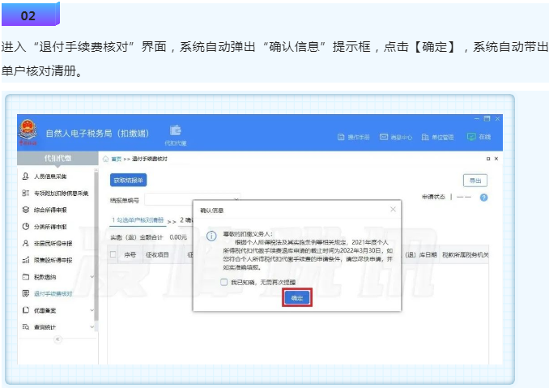Click the sidebar vertical scrollbar
The image size is (549, 392).
click(x=96, y=245)
